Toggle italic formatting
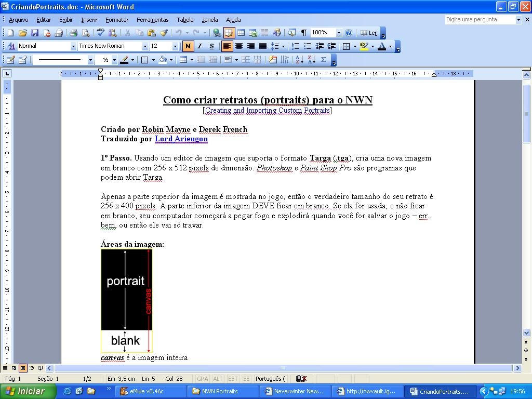This screenshot has width=532, height=399. [x=199, y=46]
